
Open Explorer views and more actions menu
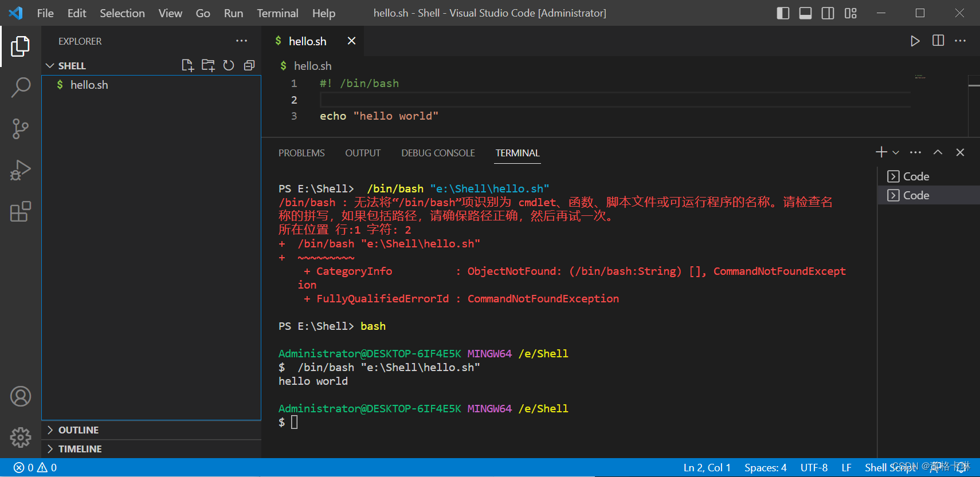pos(242,41)
